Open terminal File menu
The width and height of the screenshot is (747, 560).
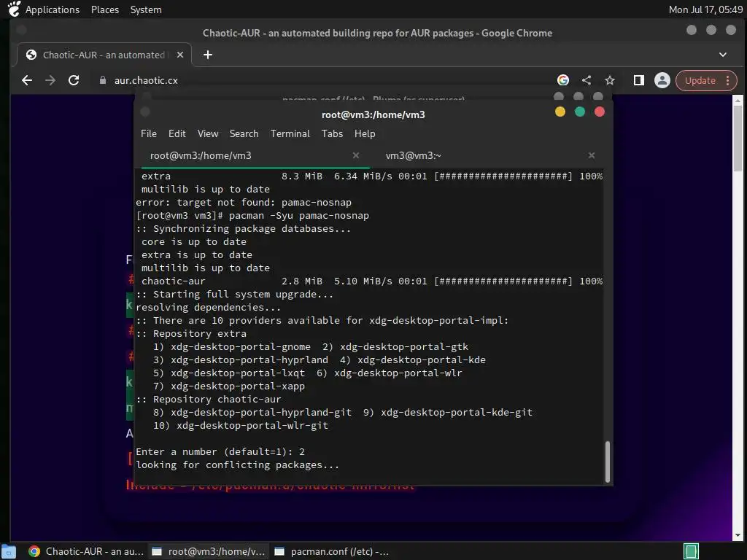149,134
